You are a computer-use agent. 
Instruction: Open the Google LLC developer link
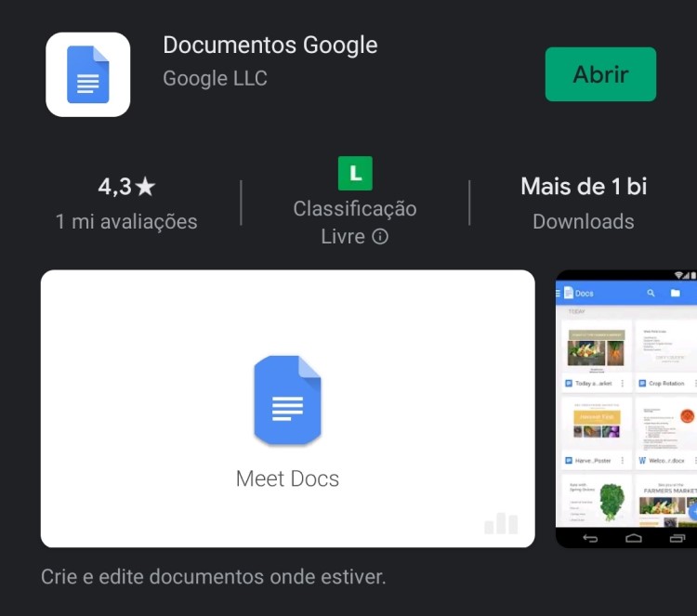tap(215, 78)
